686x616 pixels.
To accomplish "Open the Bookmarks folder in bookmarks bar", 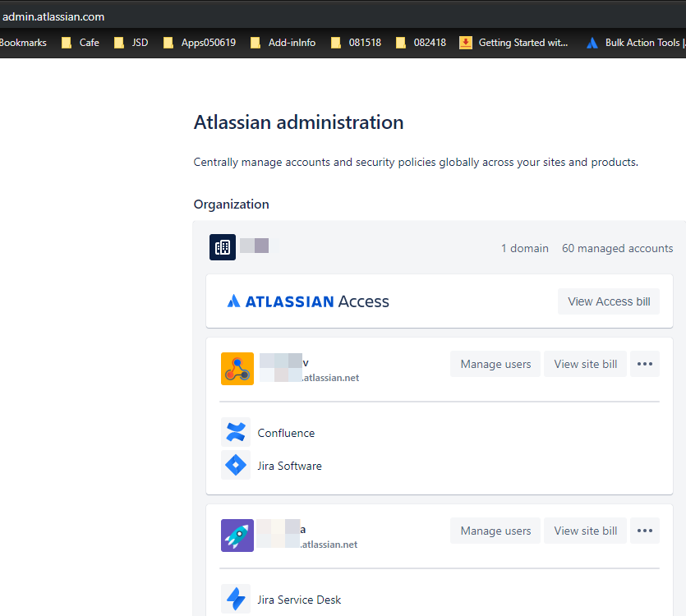I will point(23,43).
